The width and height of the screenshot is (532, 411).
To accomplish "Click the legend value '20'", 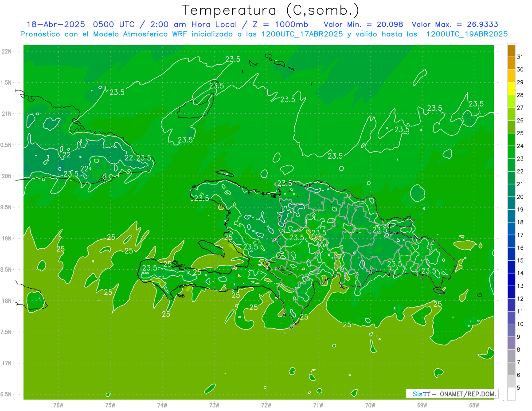I will (x=520, y=197).
